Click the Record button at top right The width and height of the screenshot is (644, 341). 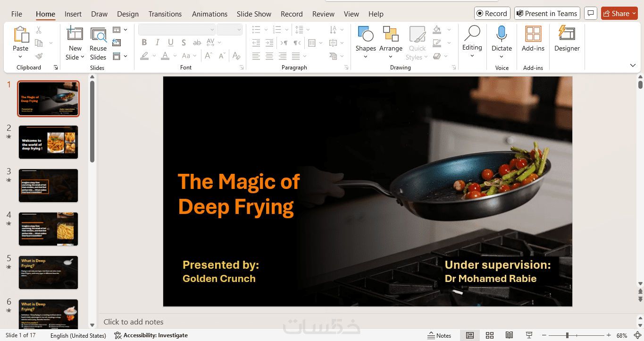click(x=492, y=14)
